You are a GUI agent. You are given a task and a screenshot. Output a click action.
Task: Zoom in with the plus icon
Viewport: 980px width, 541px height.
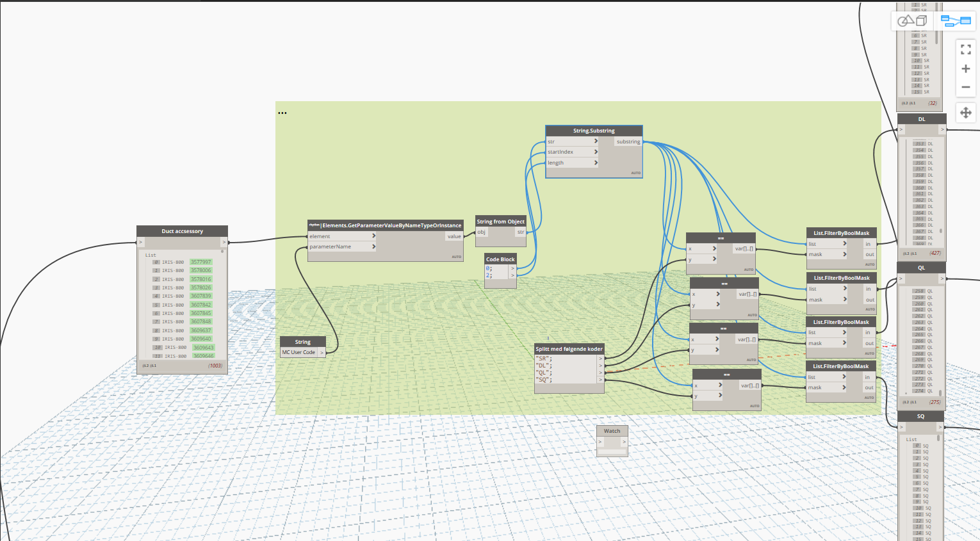tap(966, 69)
